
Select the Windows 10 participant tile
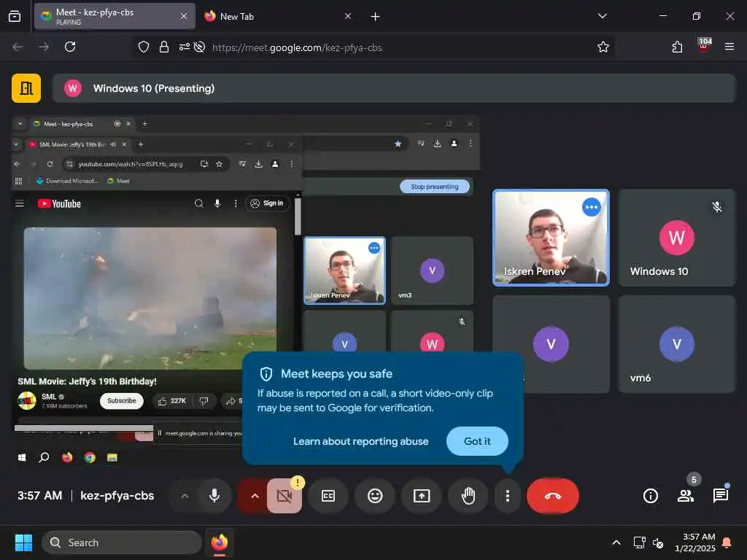click(676, 238)
